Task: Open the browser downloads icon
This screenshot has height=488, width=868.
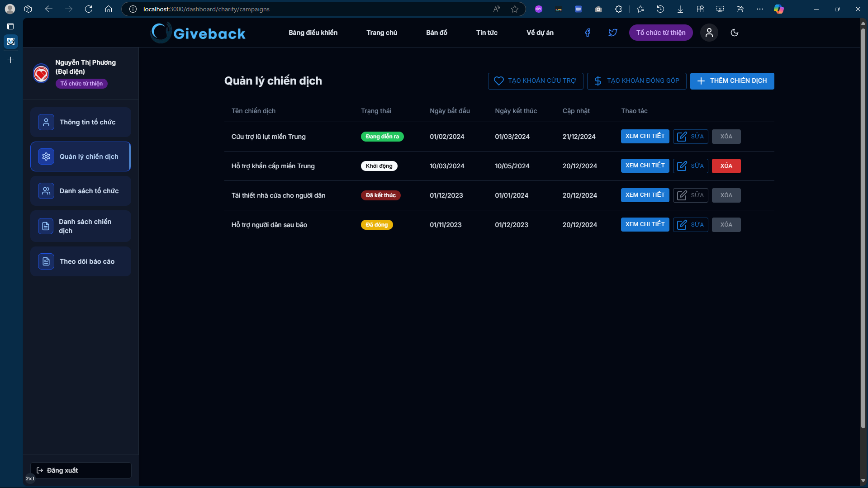Action: pyautogui.click(x=680, y=9)
